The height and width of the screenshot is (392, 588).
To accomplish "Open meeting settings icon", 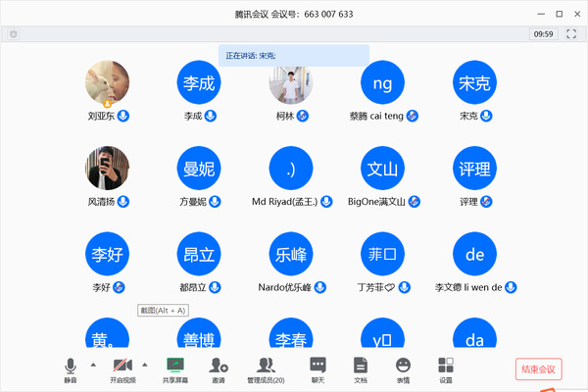I will click(446, 366).
